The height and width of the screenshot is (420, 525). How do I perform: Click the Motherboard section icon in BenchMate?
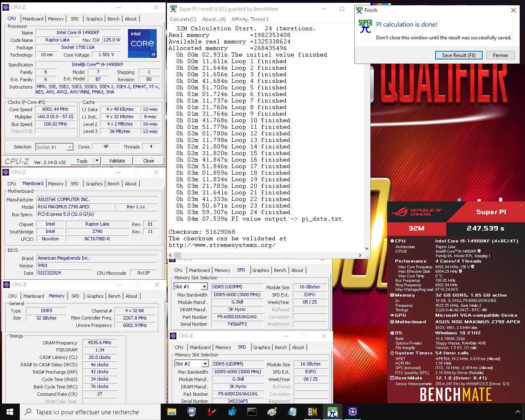click(x=392, y=322)
